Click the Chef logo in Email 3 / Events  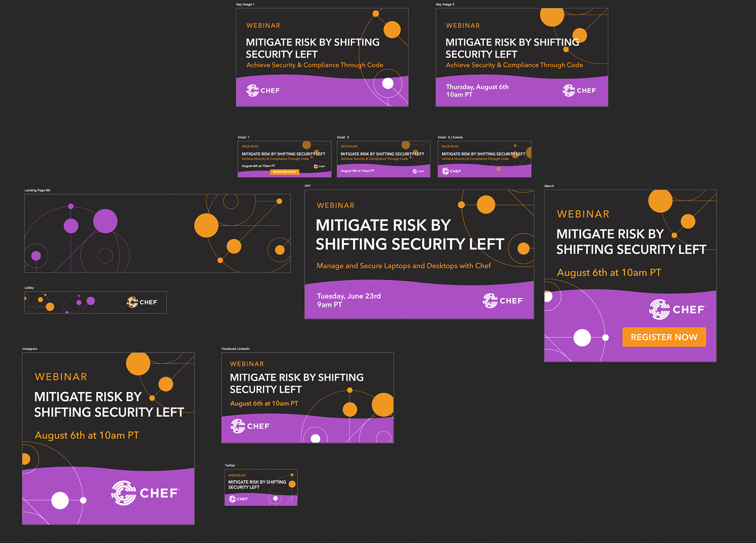click(451, 171)
